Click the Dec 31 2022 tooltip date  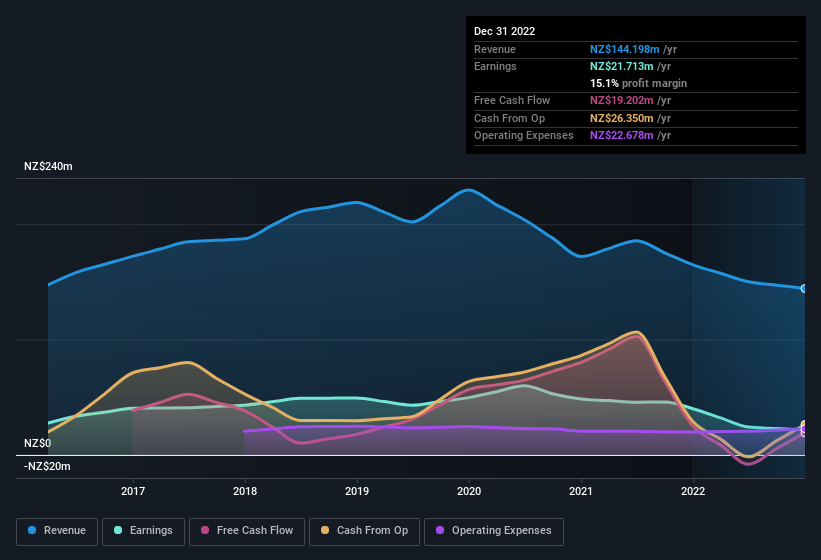pos(504,31)
